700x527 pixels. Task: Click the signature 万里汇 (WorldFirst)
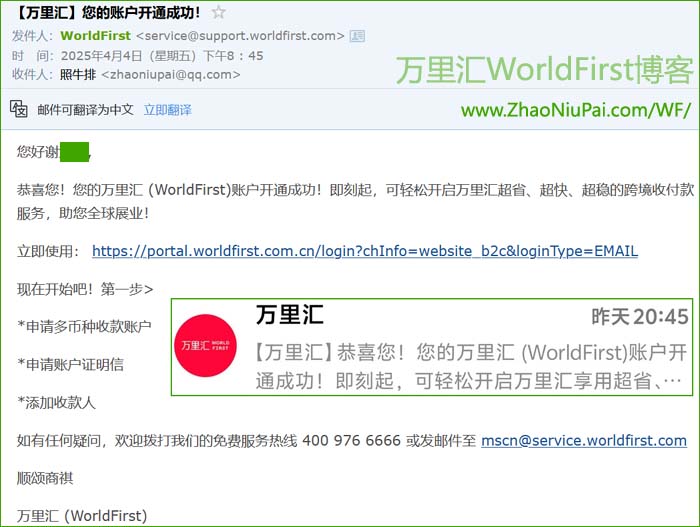[82, 516]
